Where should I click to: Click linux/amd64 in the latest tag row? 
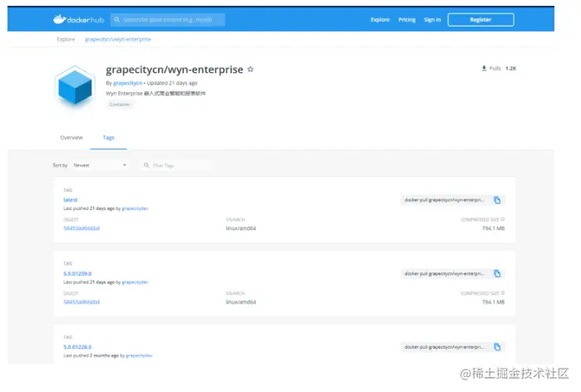point(241,228)
